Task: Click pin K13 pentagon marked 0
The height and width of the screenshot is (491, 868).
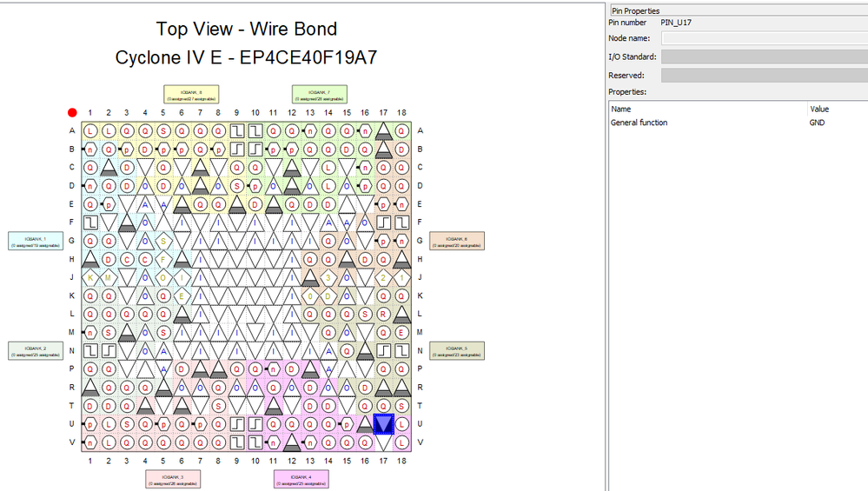Action: [x=310, y=295]
